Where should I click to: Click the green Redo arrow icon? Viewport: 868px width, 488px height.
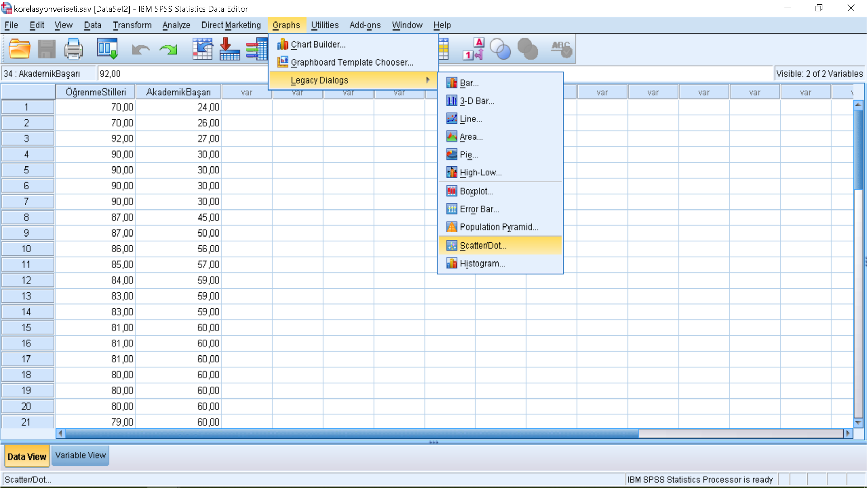(x=169, y=49)
